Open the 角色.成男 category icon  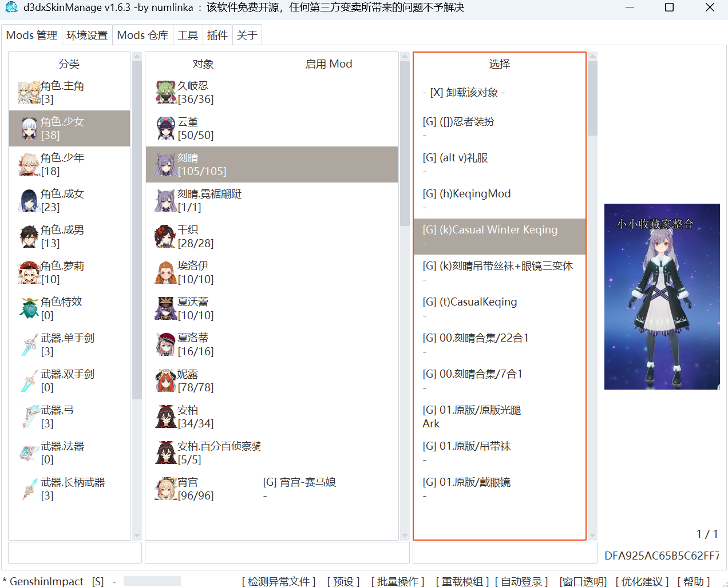[29, 237]
